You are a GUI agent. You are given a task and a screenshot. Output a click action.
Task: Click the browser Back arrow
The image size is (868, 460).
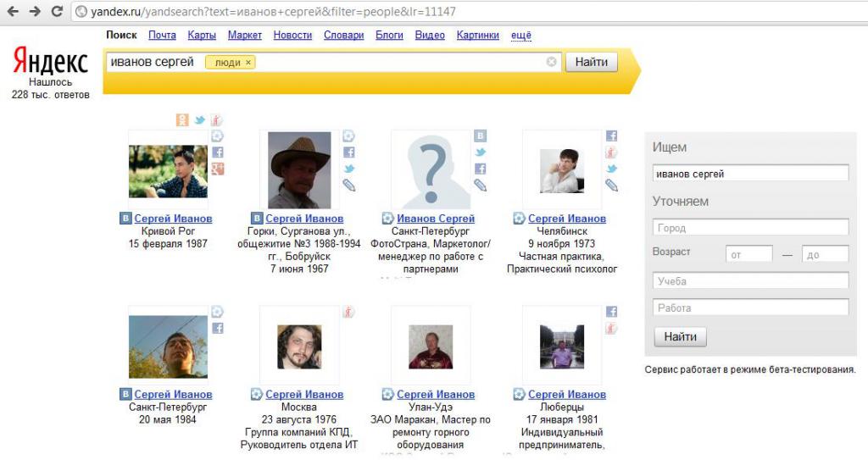pos(13,11)
